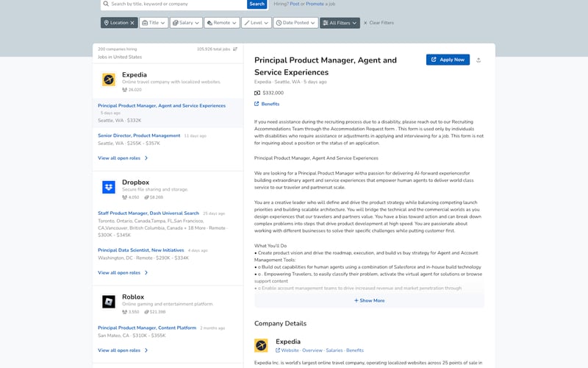Open Expedia Benefits link in Company Details
Image resolution: width=588 pixels, height=368 pixels.
(355, 350)
